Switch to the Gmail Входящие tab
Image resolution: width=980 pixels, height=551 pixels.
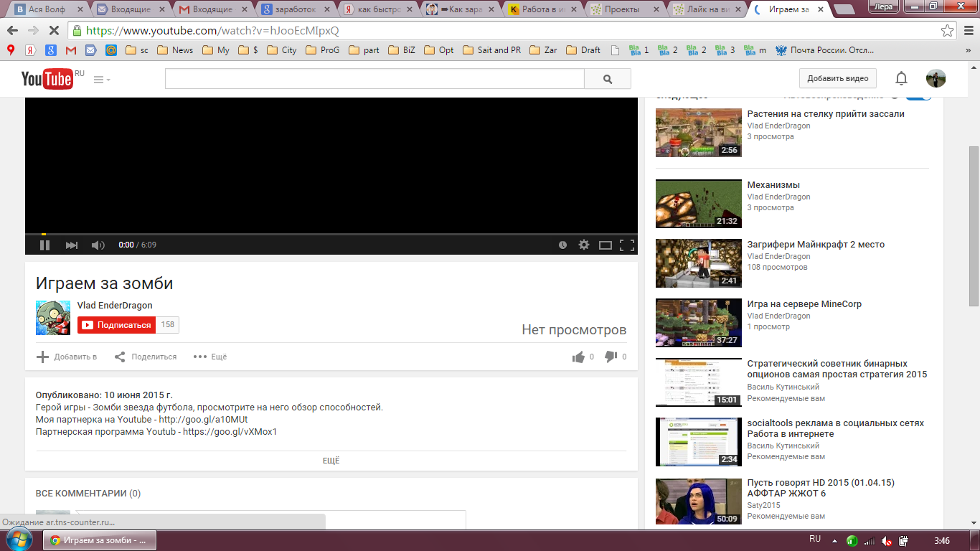213,10
